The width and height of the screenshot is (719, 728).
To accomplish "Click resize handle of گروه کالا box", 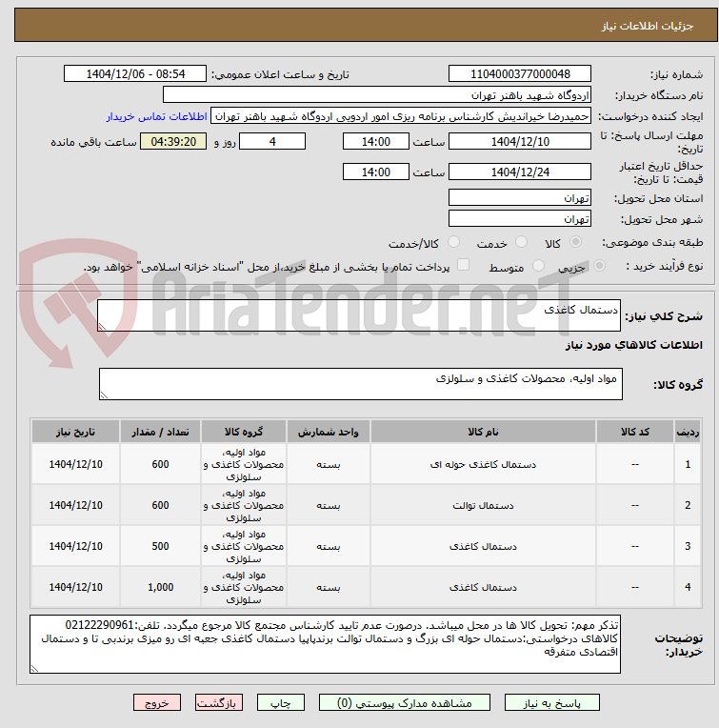I will [x=104, y=395].
